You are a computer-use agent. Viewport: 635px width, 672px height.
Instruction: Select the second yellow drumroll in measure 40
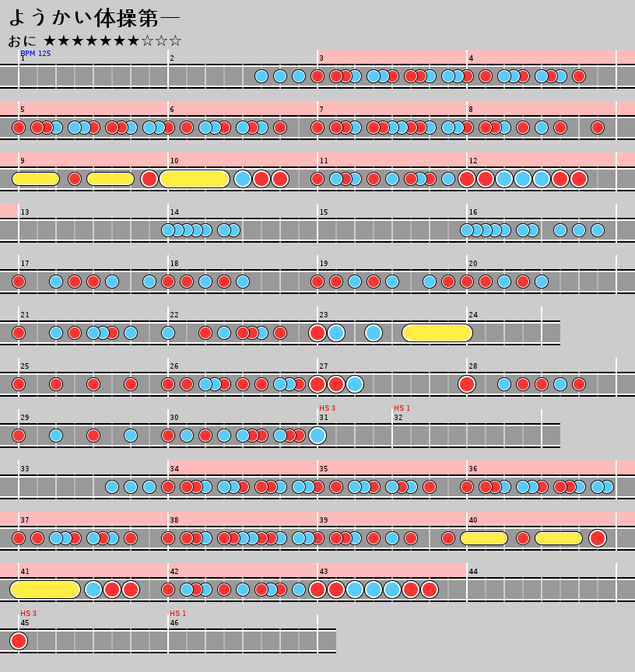click(x=559, y=538)
